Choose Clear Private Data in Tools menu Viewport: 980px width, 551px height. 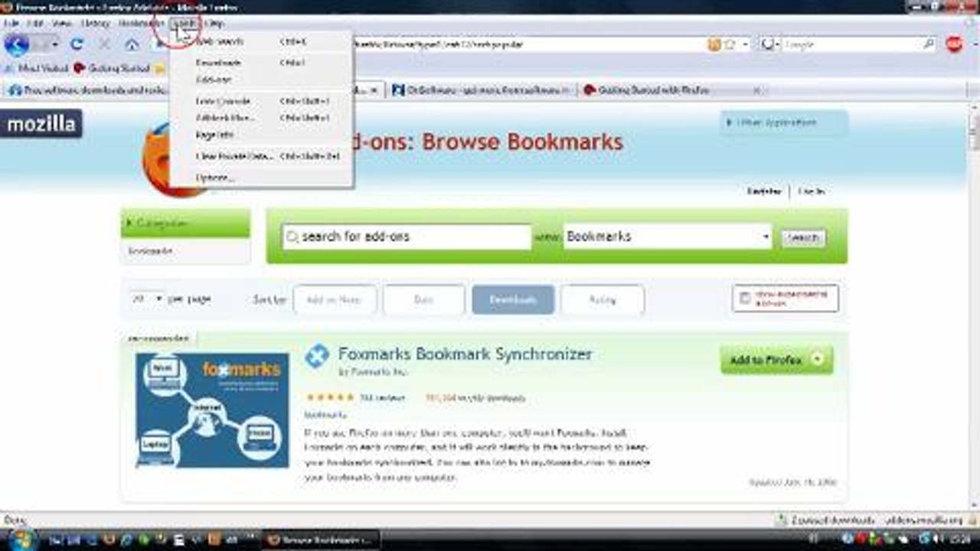pyautogui.click(x=261, y=156)
